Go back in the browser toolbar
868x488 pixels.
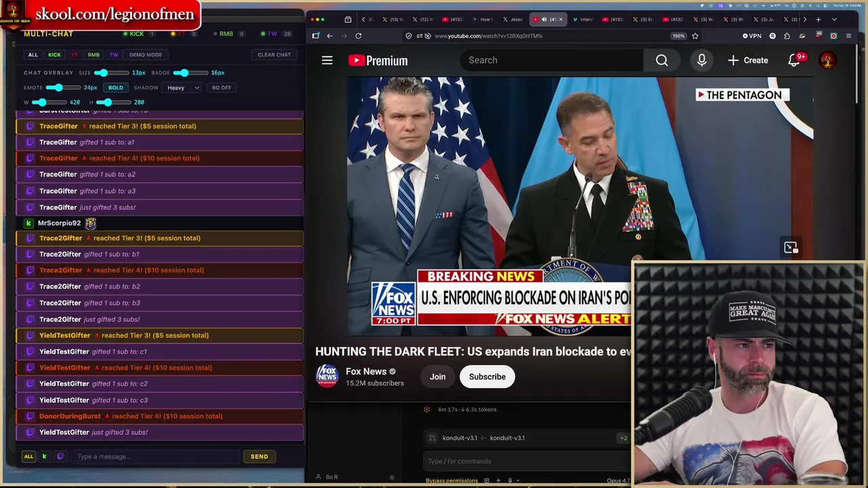point(330,36)
